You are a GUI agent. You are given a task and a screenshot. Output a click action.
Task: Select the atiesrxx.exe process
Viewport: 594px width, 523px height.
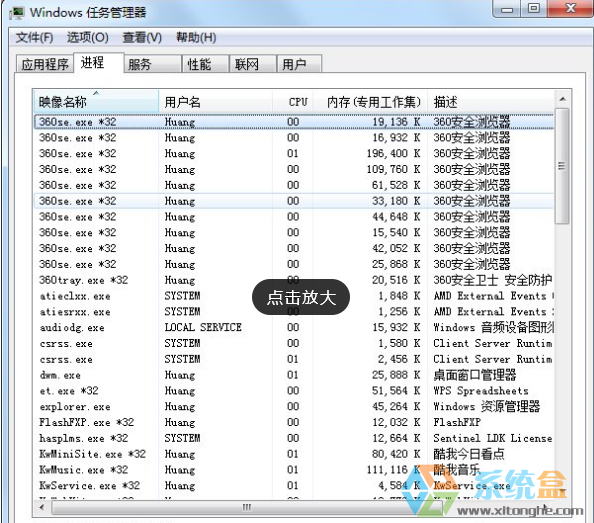(x=294, y=312)
